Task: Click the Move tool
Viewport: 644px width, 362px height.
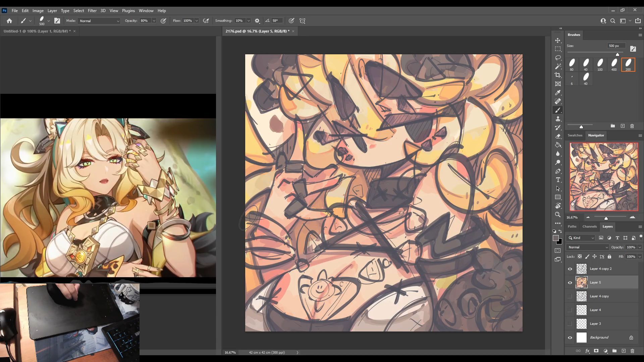Action: (558, 40)
